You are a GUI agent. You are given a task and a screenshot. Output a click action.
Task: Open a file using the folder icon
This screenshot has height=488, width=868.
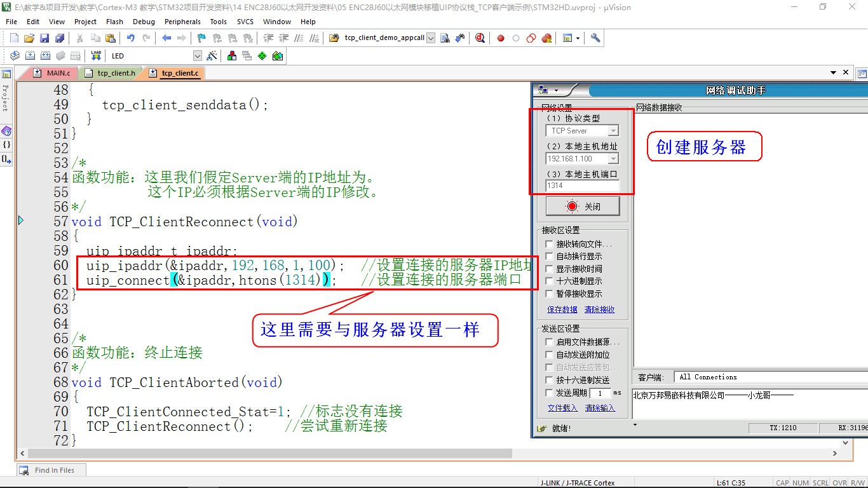pyautogui.click(x=29, y=38)
